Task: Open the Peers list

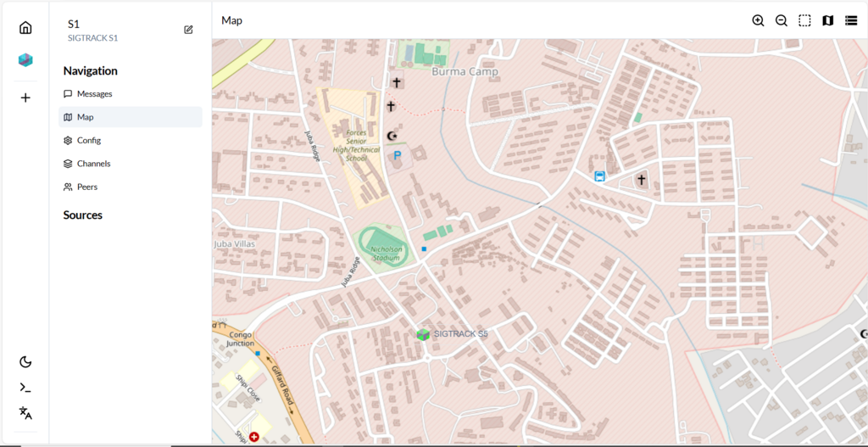Action: tap(86, 187)
